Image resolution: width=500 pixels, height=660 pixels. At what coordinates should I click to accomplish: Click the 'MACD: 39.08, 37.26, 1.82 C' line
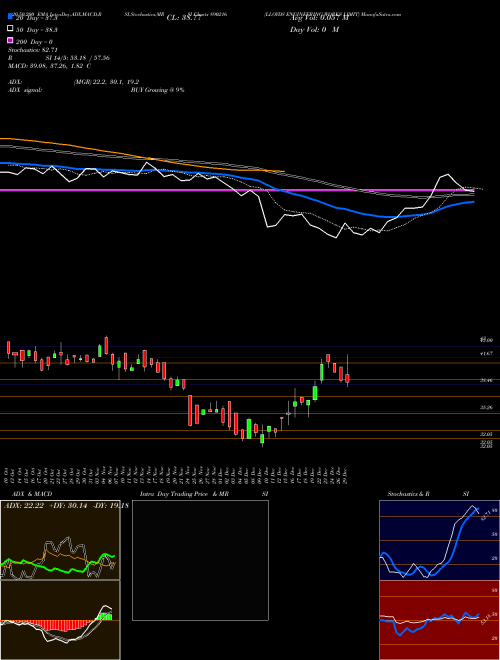point(49,66)
